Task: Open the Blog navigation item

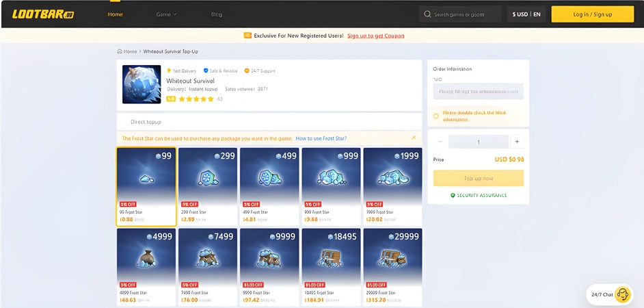Action: [x=217, y=14]
